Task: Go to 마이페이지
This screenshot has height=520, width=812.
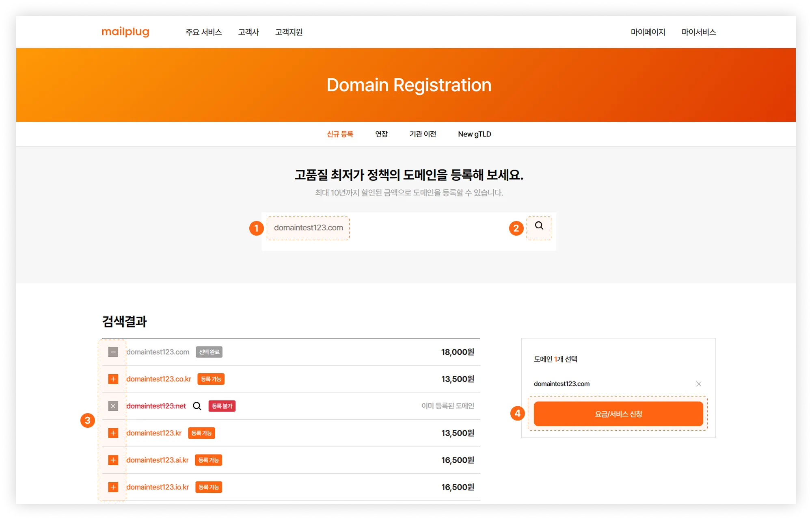Action: click(648, 32)
